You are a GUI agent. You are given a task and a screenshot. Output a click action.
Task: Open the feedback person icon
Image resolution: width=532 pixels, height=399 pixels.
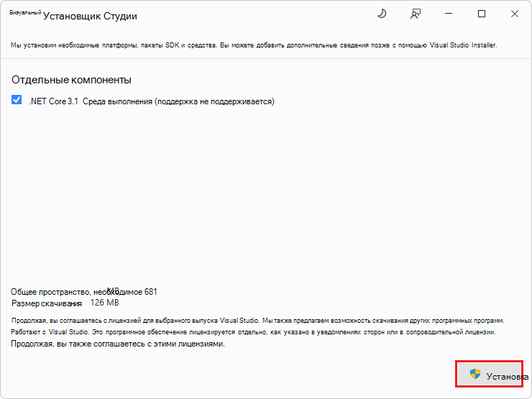[416, 14]
